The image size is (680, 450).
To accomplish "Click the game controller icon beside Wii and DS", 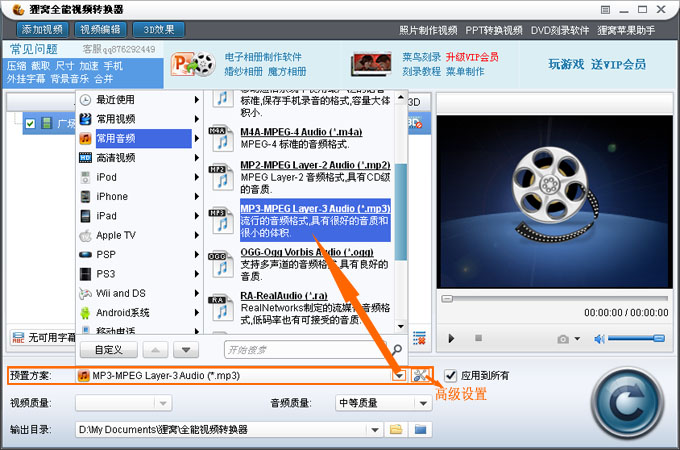I will [85, 293].
